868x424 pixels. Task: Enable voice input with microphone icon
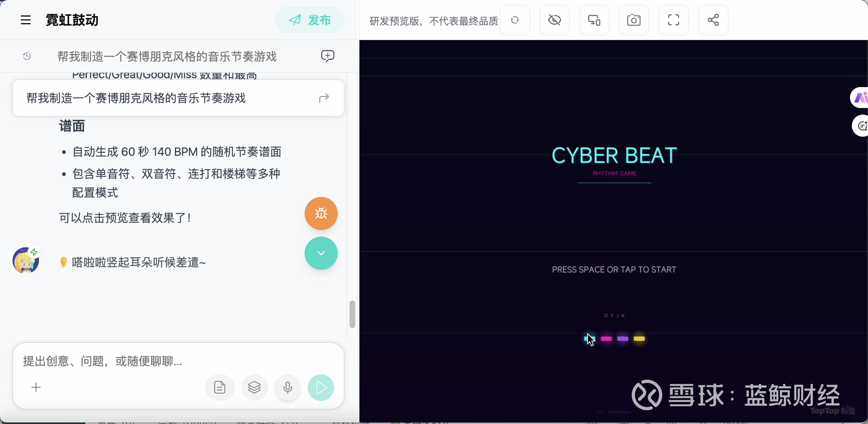point(288,387)
